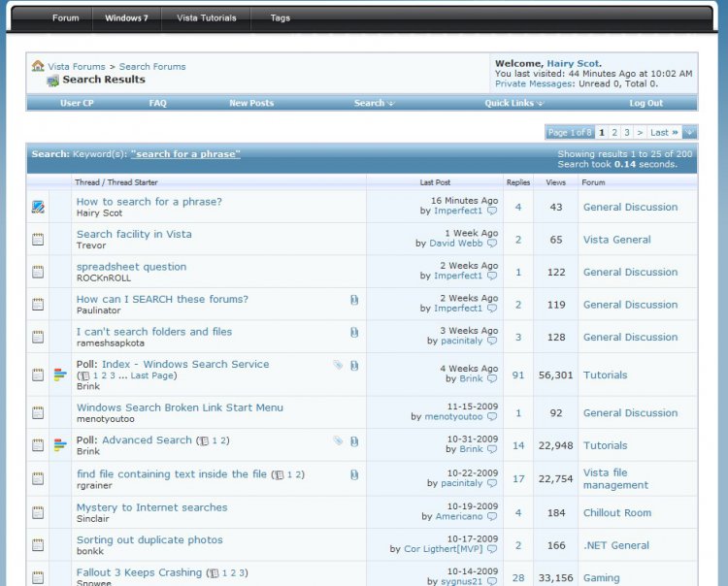Open 'Tutorials' forum link in Advanced Search row

(x=605, y=445)
